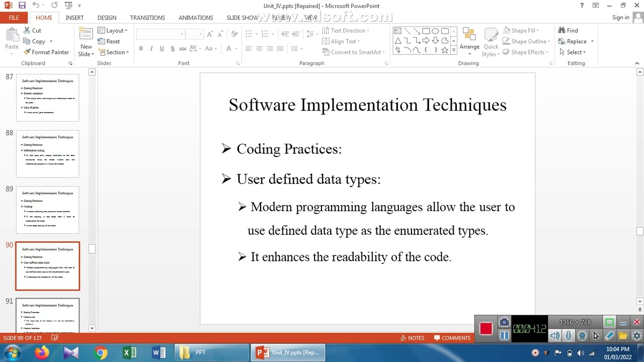Select the Rectangle shape in shapes gallery
Viewport: 644px width, 362px height.
click(x=426, y=31)
